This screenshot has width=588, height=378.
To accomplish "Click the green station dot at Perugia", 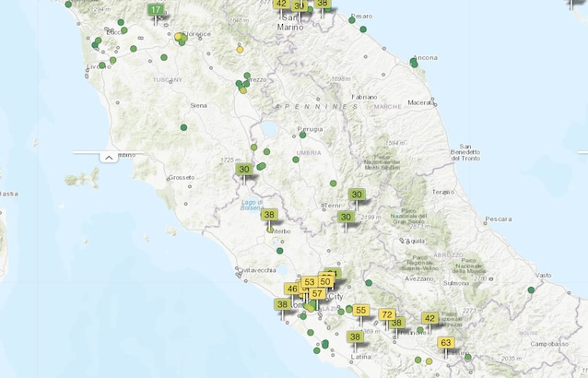I will click(302, 135).
